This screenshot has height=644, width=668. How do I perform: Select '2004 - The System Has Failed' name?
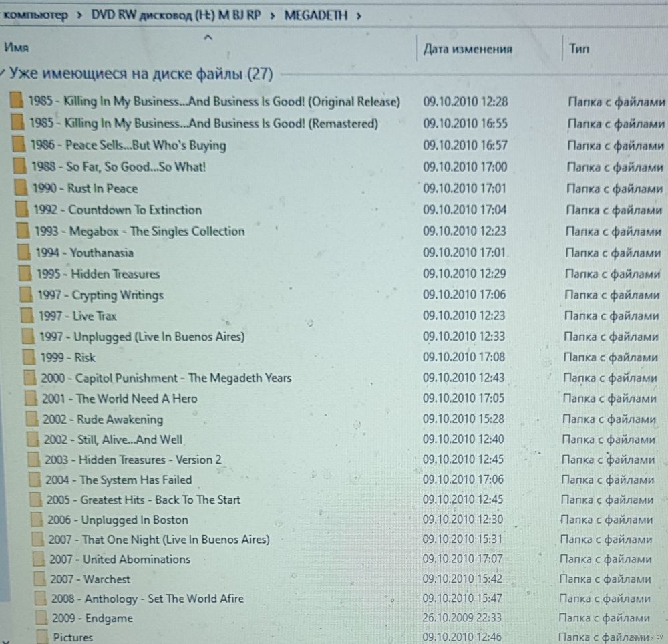(x=119, y=480)
